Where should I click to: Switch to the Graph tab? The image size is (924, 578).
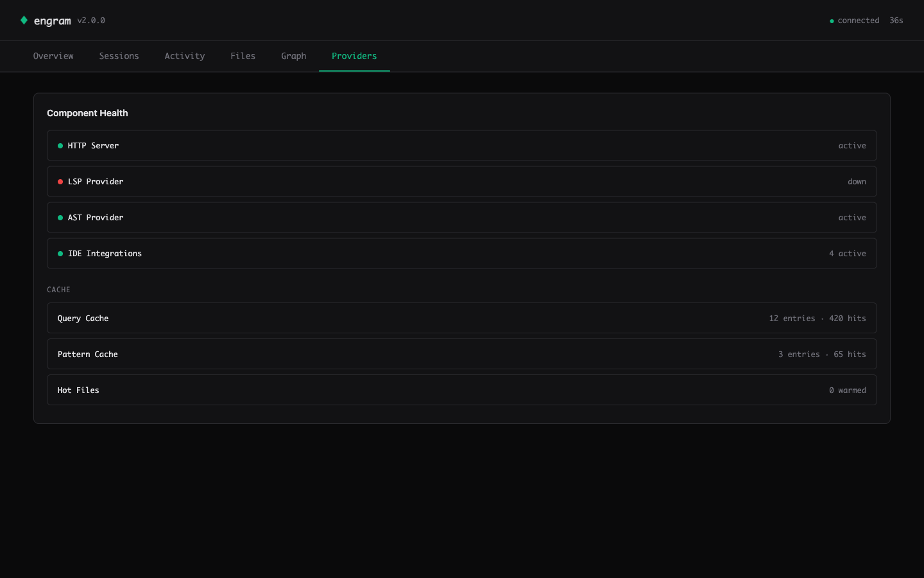[293, 56]
